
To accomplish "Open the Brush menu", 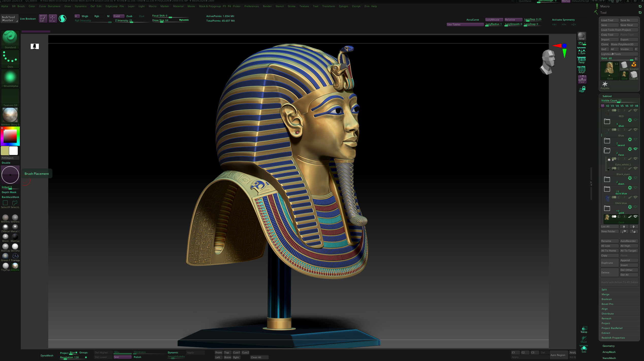I will (x=21, y=6).
